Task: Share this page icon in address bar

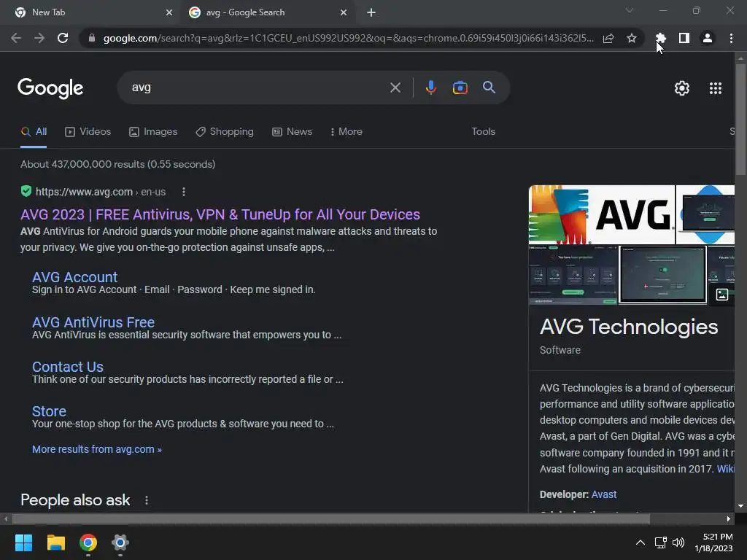Action: 608,38
